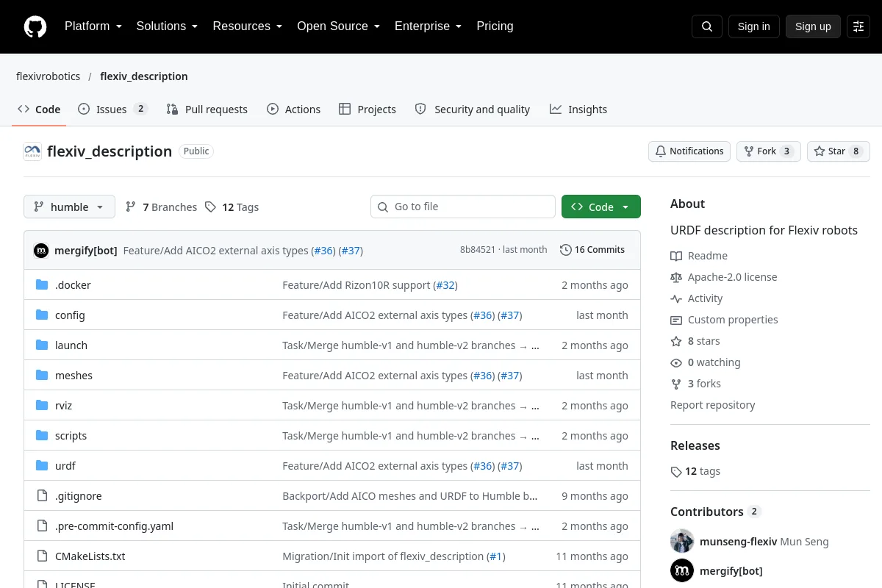Open the humble branch selector
This screenshot has height=588, width=882.
tap(69, 207)
